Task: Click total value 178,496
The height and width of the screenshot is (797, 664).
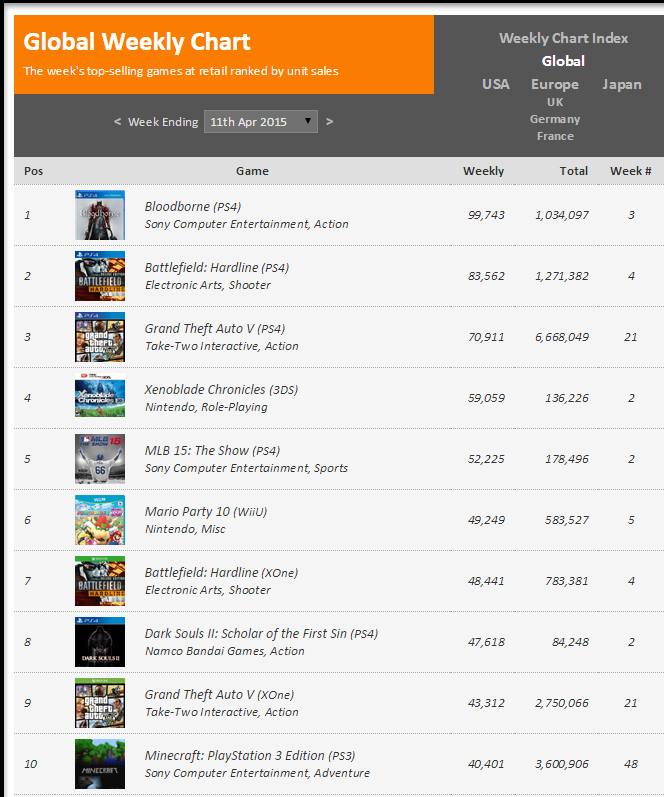Action: (x=567, y=459)
